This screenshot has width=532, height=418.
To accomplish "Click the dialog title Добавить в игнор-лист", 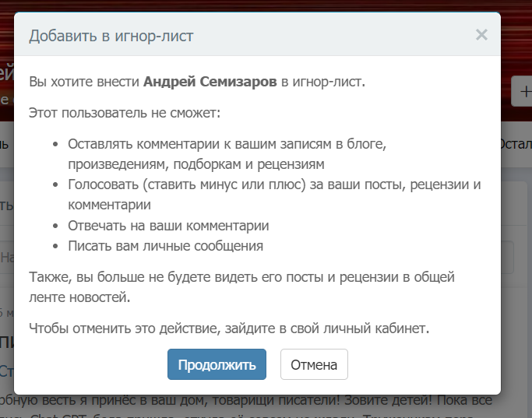I will [111, 35].
